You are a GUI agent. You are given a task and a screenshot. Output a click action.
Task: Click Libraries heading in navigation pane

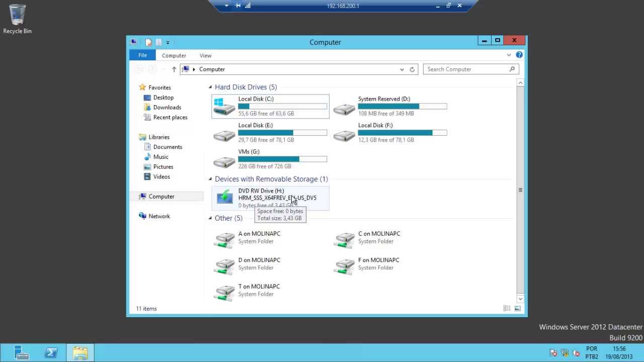click(x=159, y=137)
